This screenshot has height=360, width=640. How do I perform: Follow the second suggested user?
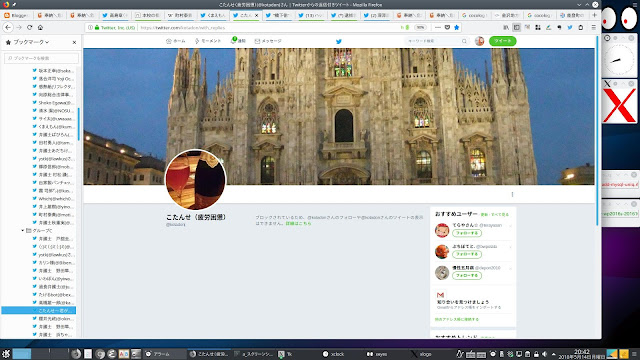(467, 254)
